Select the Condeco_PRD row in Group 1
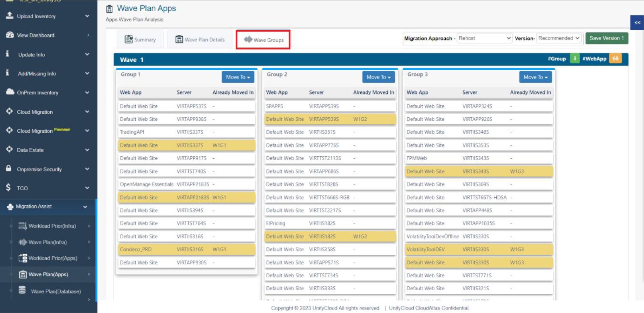Image resolution: width=644 pixels, height=313 pixels. (187, 249)
